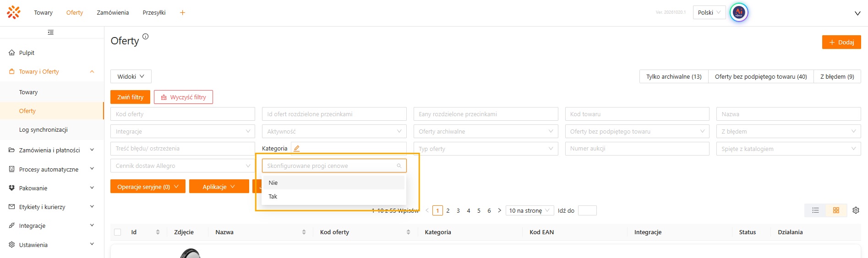Click the plus icon to add a tab
The height and width of the screenshot is (258, 868).
pos(182,13)
